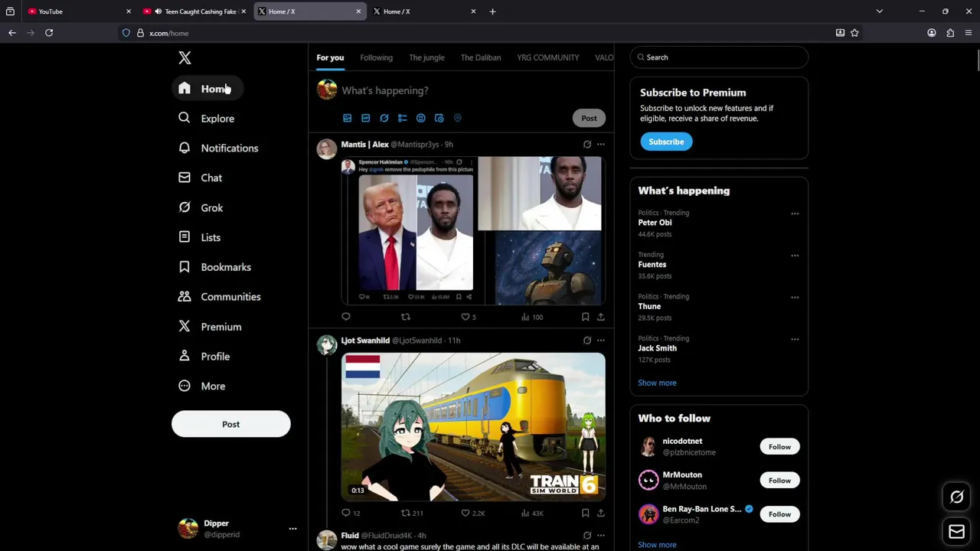Click Subscribe to Premium button

click(666, 142)
